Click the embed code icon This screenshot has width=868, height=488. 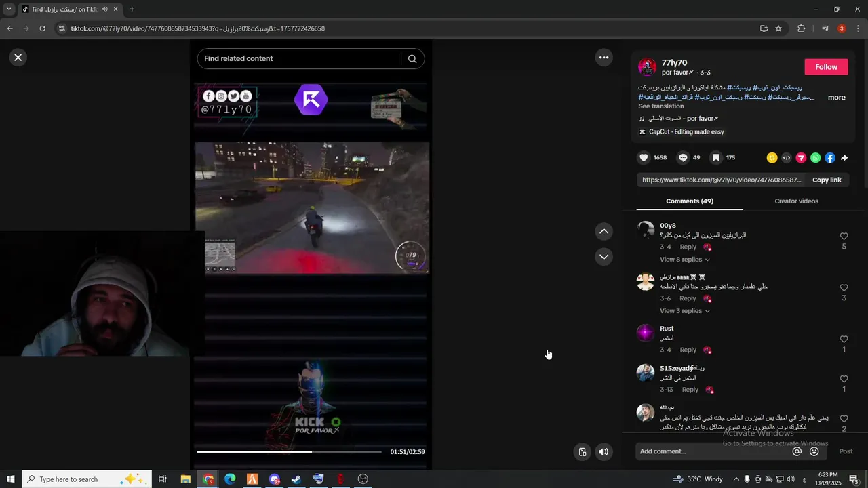pos(787,158)
